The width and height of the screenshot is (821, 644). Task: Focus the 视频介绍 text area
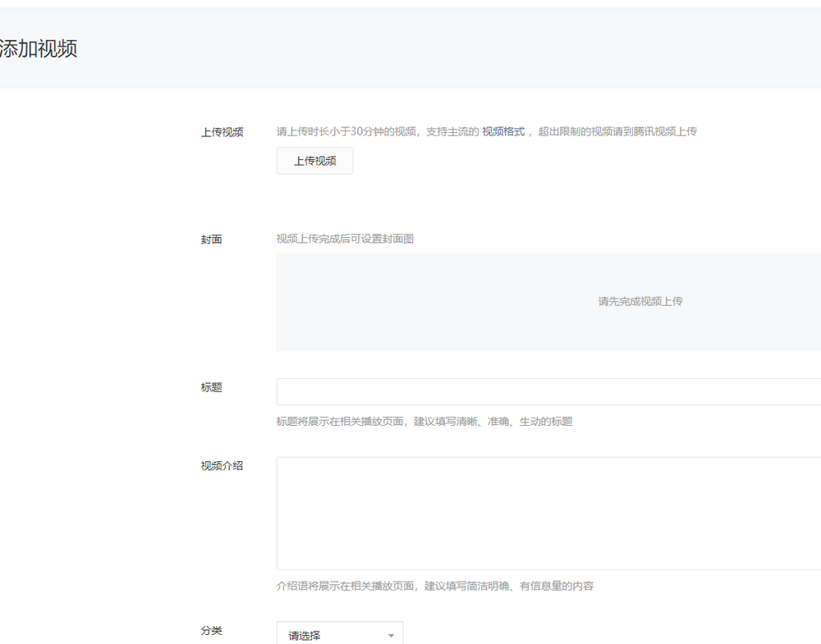pos(548,514)
